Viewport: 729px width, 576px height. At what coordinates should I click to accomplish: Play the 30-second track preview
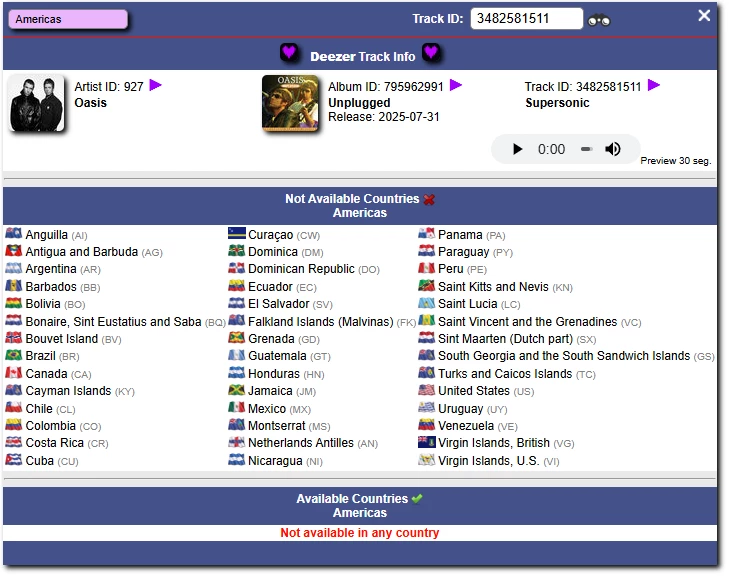(x=517, y=149)
